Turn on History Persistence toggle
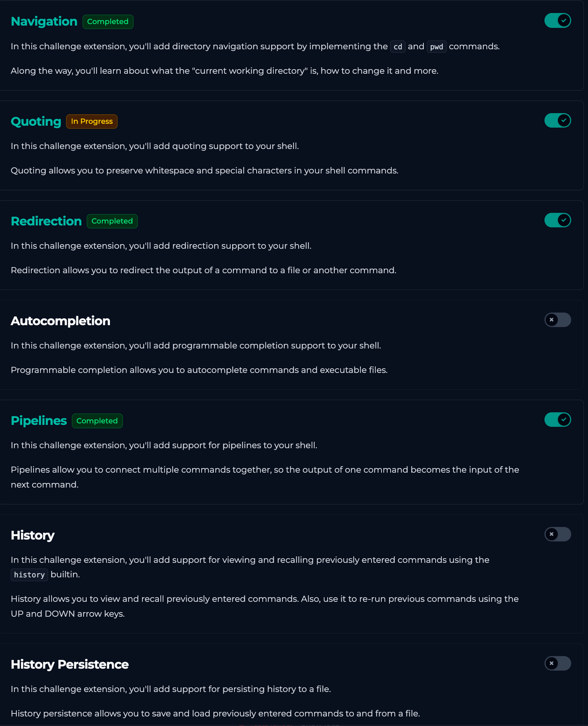Viewport: 588px width, 726px height. (557, 663)
